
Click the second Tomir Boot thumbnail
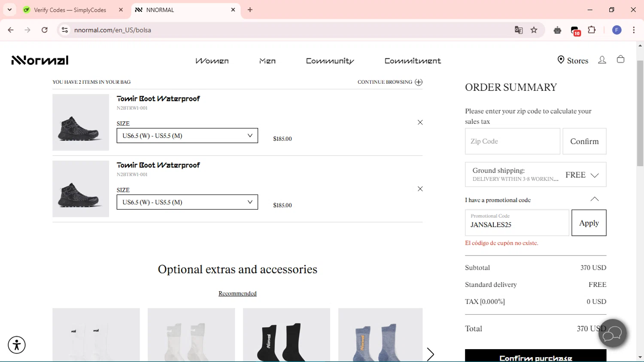click(81, 189)
